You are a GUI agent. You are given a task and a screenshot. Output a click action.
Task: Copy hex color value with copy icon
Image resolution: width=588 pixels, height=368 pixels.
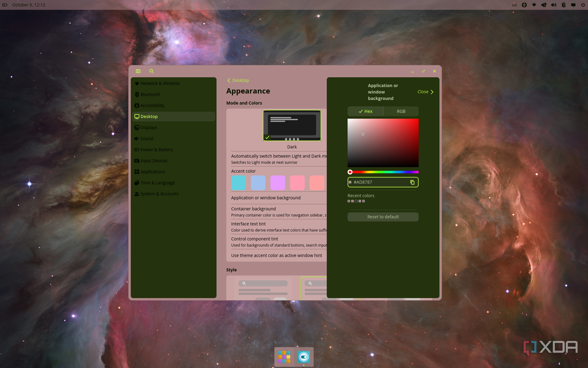coord(412,182)
